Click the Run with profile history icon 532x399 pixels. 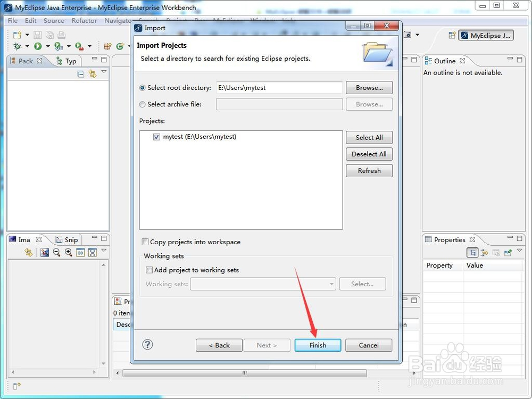tap(59, 46)
